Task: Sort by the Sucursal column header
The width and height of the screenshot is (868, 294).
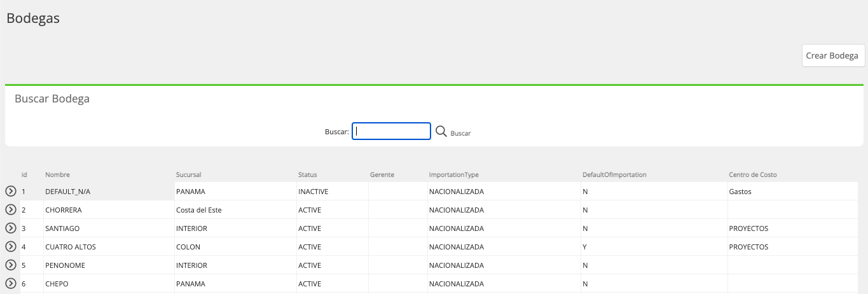Action: pos(188,174)
